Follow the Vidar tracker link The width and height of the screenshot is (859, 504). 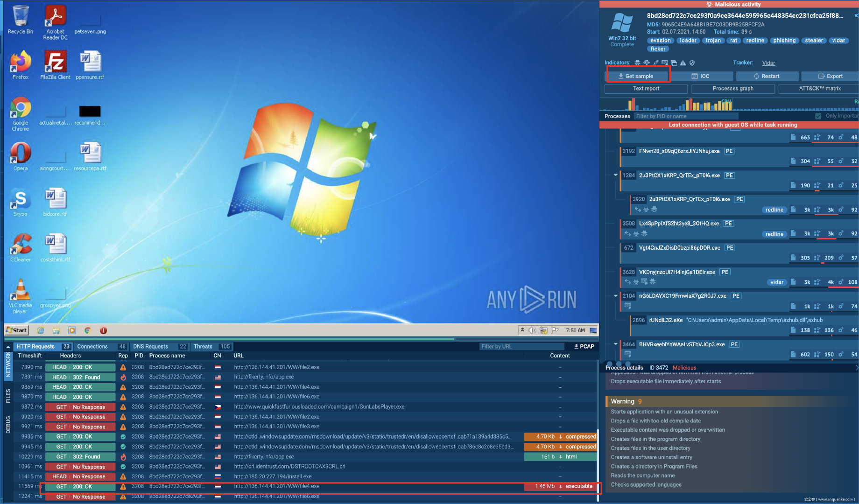(768, 63)
